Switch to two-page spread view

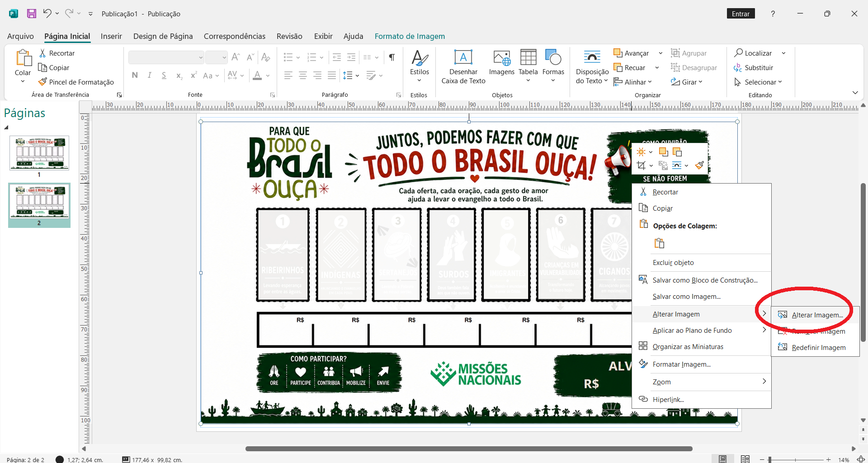pyautogui.click(x=745, y=459)
